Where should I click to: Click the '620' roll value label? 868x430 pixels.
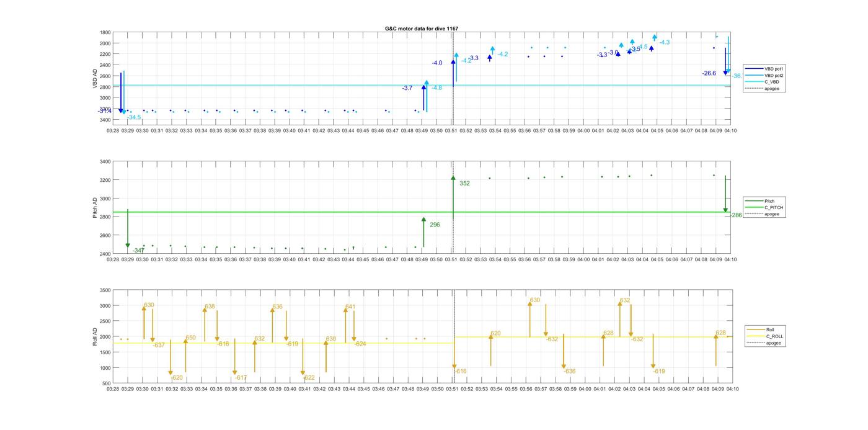click(x=495, y=334)
